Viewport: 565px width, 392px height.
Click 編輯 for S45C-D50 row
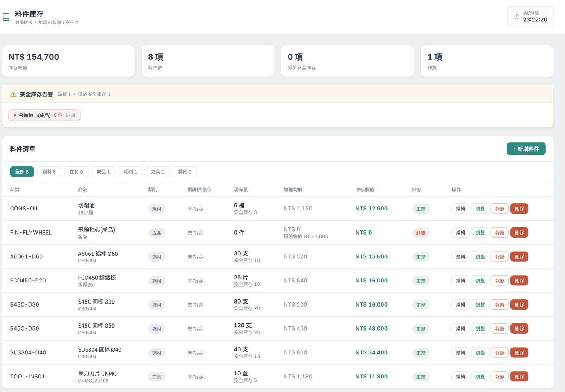pos(460,329)
